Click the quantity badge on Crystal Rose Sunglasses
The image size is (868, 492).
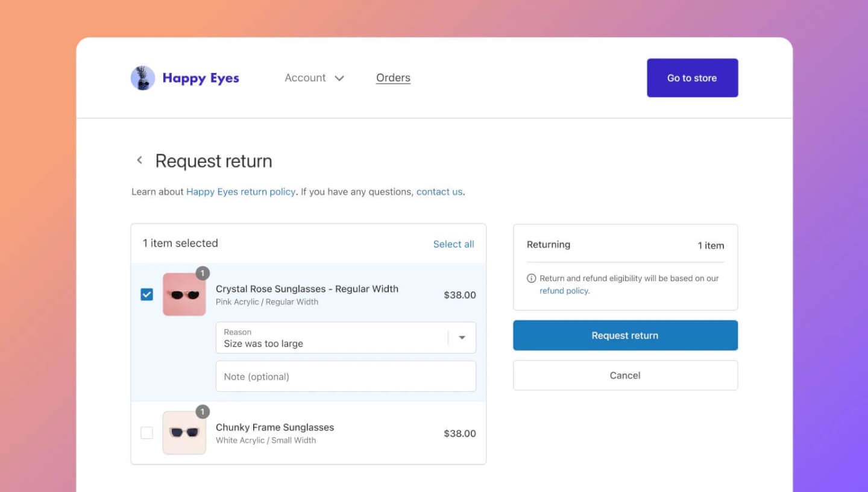pyautogui.click(x=203, y=273)
